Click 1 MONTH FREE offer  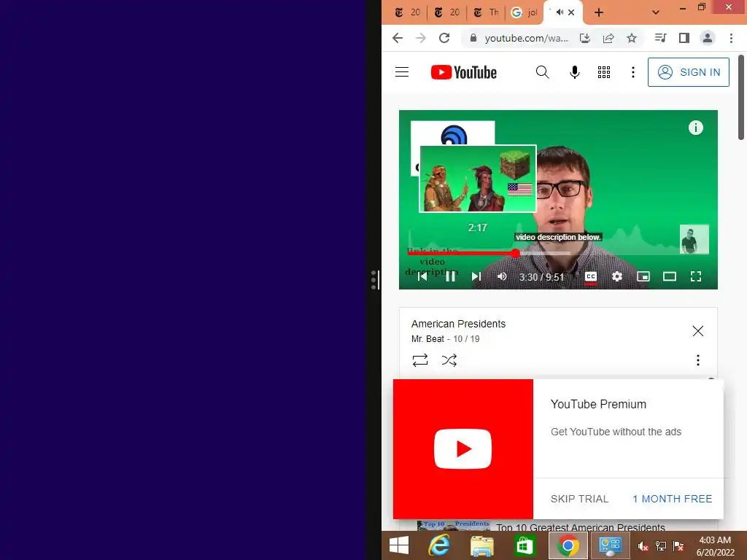point(672,499)
